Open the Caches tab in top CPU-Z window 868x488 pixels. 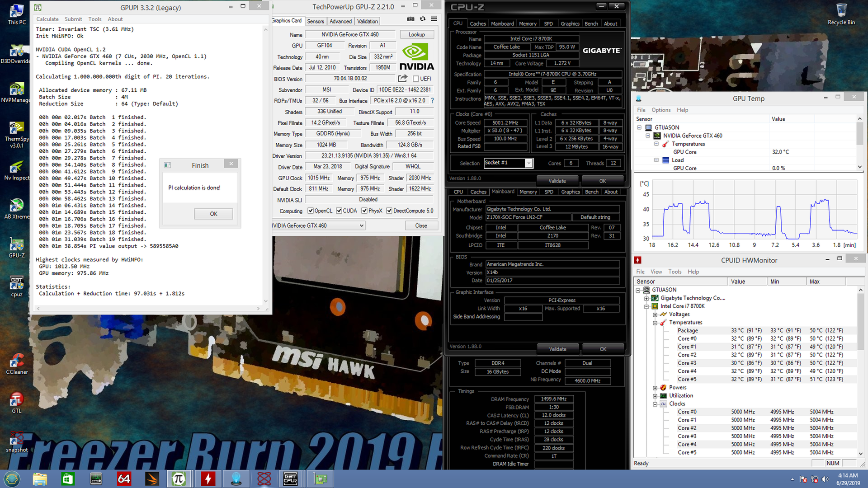click(478, 23)
